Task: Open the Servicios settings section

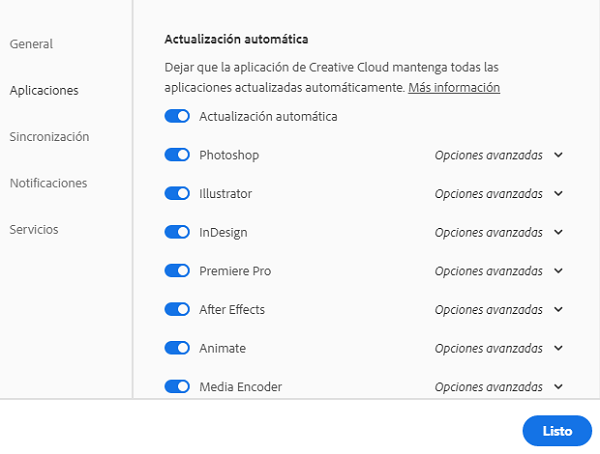Action: (x=34, y=229)
